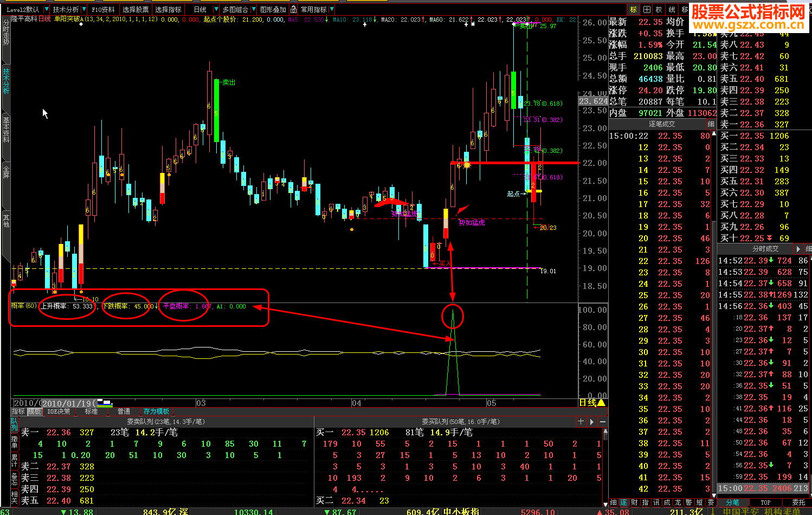Select the 分笔 tab at bottom right

coord(732,503)
